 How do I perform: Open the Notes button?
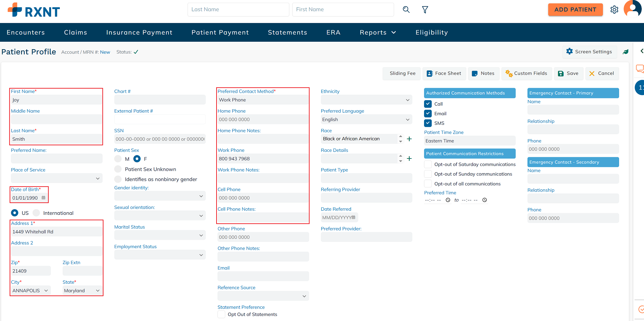point(484,73)
